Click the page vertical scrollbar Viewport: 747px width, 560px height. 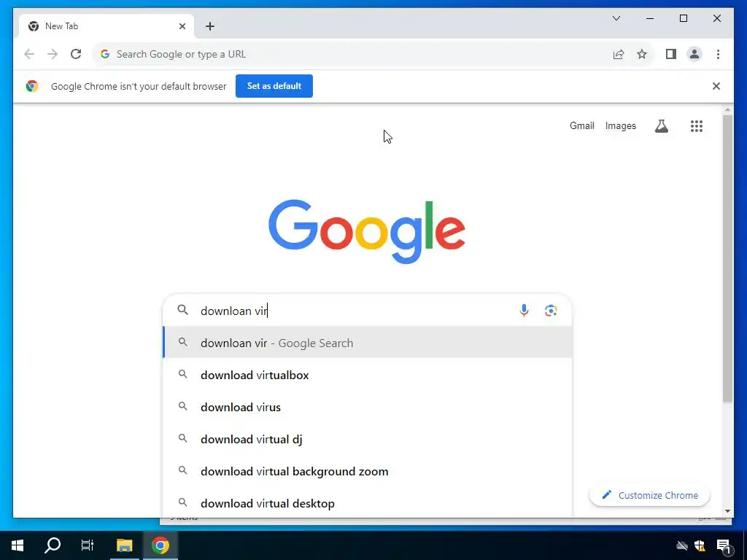727,259
